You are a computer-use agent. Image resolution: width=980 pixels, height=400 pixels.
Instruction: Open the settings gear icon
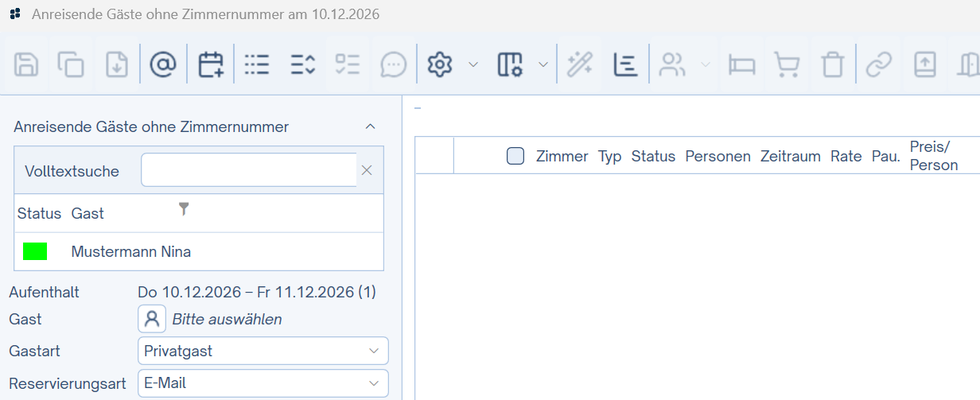[440, 64]
